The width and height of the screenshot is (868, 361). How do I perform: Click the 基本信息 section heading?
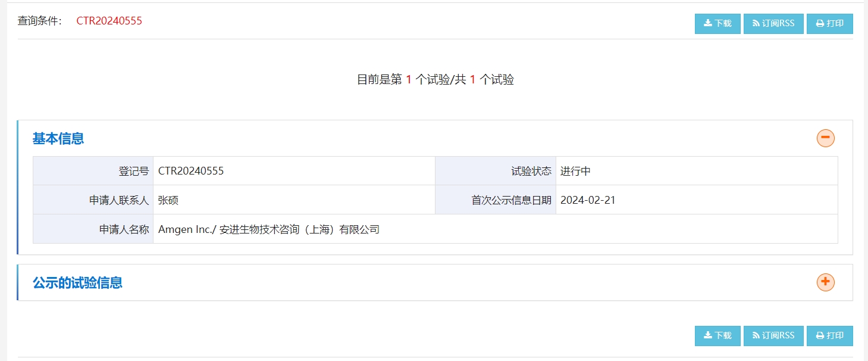click(x=58, y=139)
